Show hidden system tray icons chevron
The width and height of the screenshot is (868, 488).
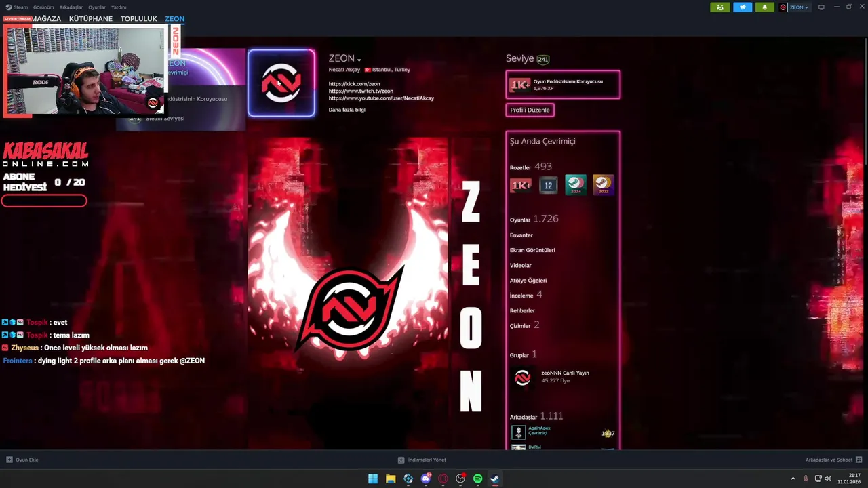[x=793, y=479]
